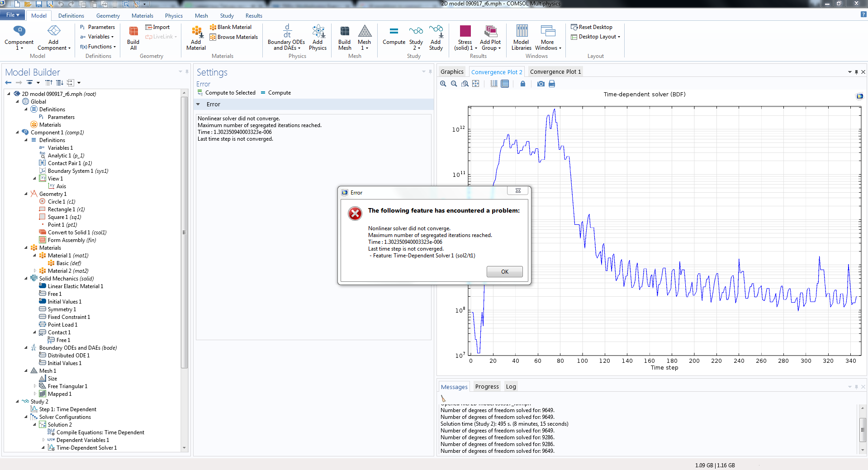Expand Material 2 (mat2) tree node

pos(35,271)
